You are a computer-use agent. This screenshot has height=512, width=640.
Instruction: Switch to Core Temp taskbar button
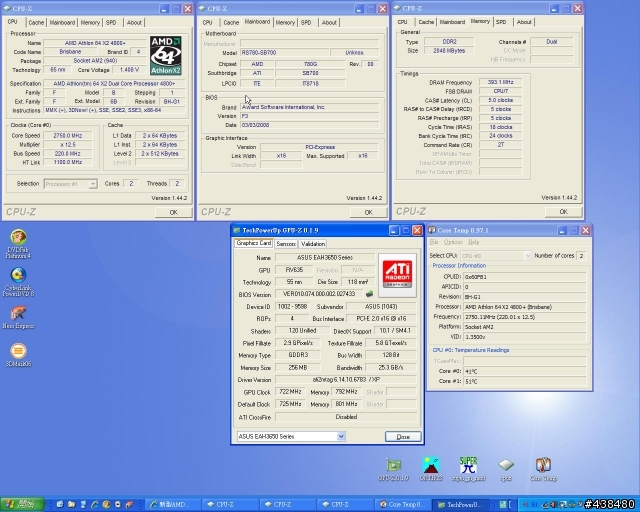point(403,505)
